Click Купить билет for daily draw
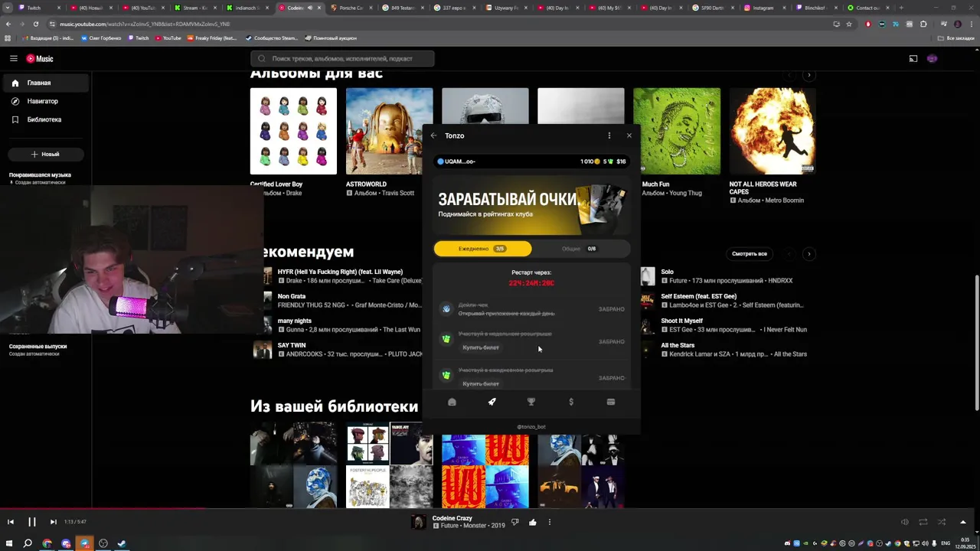Viewport: 980px width, 551px height. click(x=481, y=383)
